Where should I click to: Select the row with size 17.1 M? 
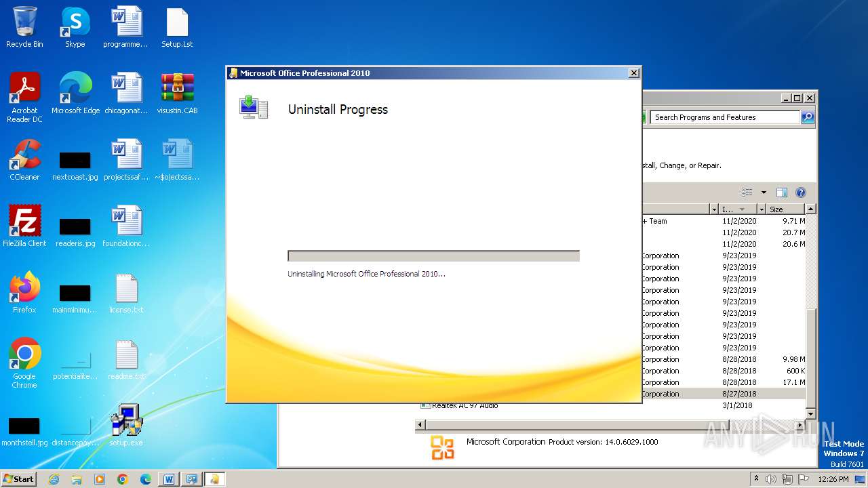point(724,382)
